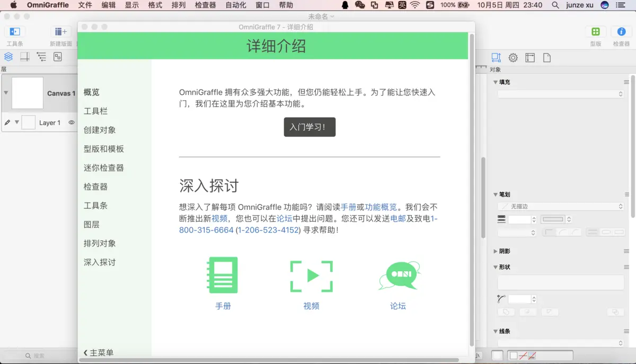Select the Canvas 1 thumbnail
636x364 pixels.
coord(28,93)
